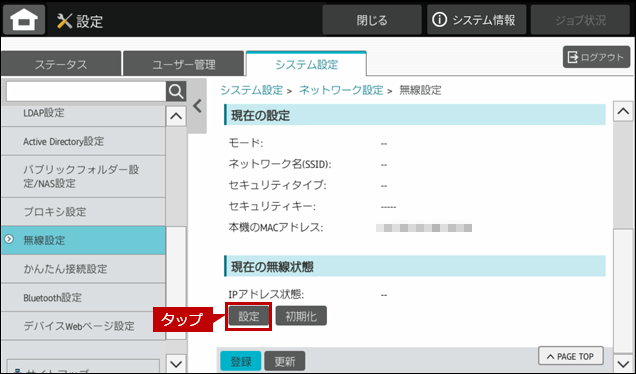
Task: Open デバイスWebページ設定 menu item
Action: point(83,326)
